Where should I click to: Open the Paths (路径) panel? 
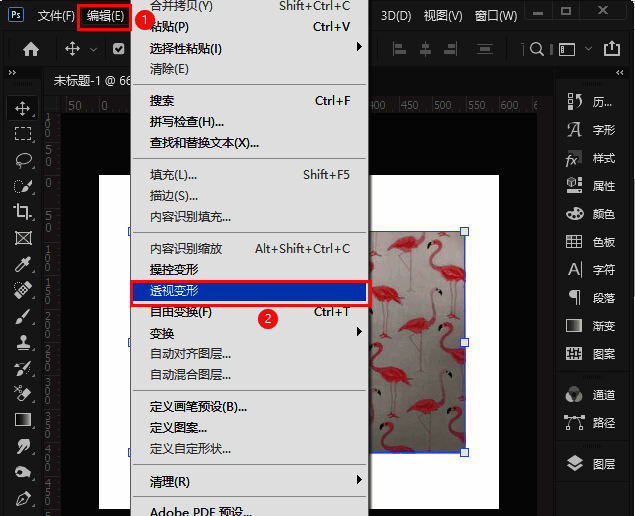[x=590, y=423]
